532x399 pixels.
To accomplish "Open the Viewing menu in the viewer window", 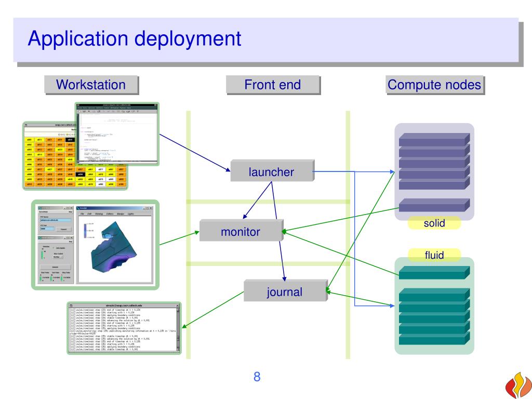I will click(x=99, y=214).
